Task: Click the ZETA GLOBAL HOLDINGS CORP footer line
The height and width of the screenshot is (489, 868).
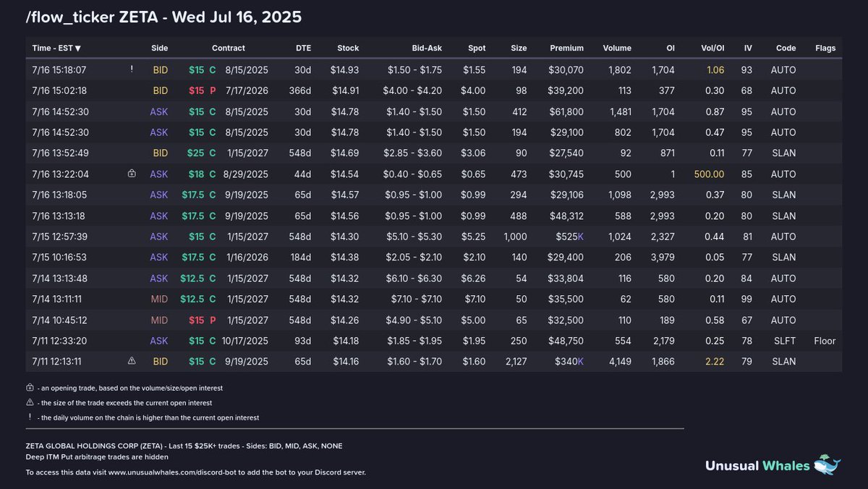Action: 184,446
